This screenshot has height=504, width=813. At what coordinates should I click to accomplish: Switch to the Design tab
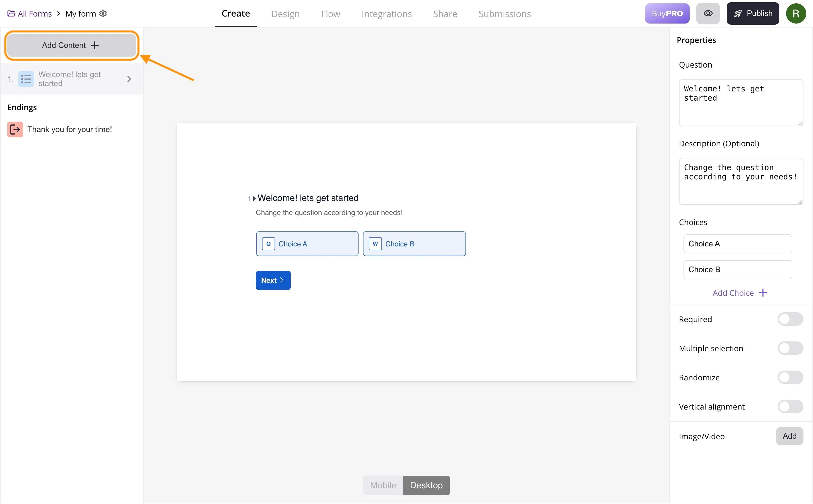pyautogui.click(x=285, y=14)
